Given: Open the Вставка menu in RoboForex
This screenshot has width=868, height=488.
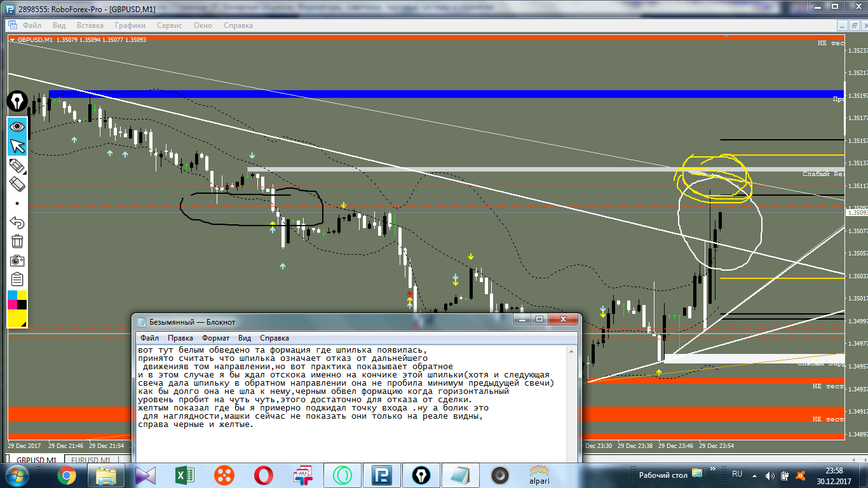Looking at the screenshot, I should [x=90, y=25].
